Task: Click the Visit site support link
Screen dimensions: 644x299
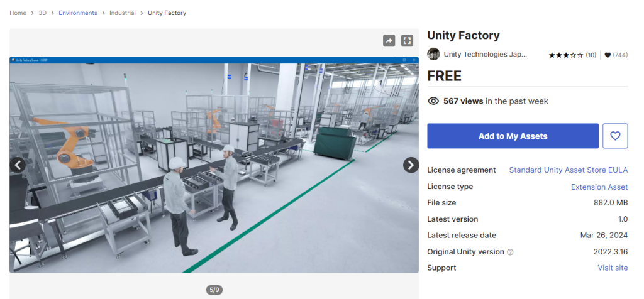Action: pyautogui.click(x=613, y=268)
